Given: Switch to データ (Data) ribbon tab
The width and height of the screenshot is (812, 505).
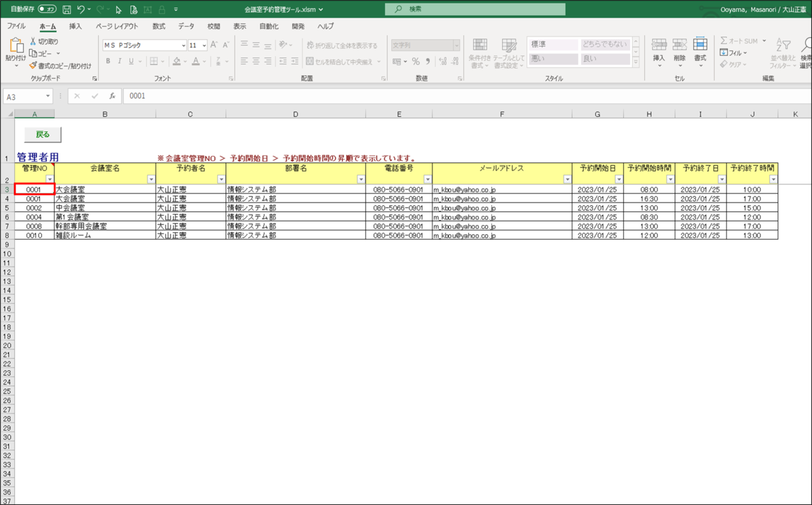Looking at the screenshot, I should tap(186, 26).
